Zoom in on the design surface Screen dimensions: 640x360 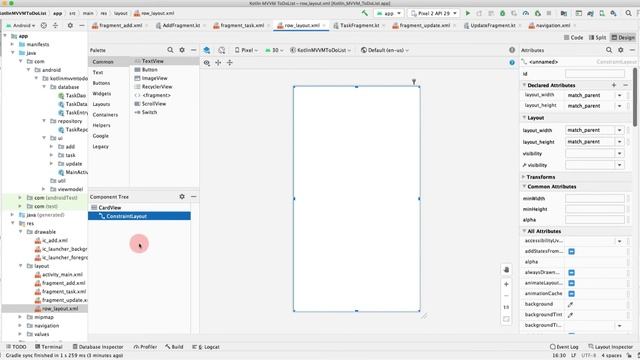click(507, 284)
